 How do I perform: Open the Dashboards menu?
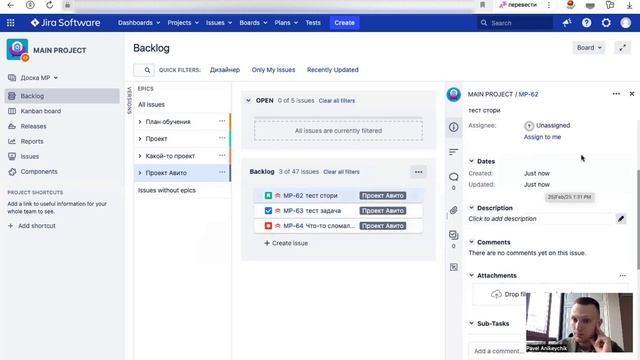139,23
